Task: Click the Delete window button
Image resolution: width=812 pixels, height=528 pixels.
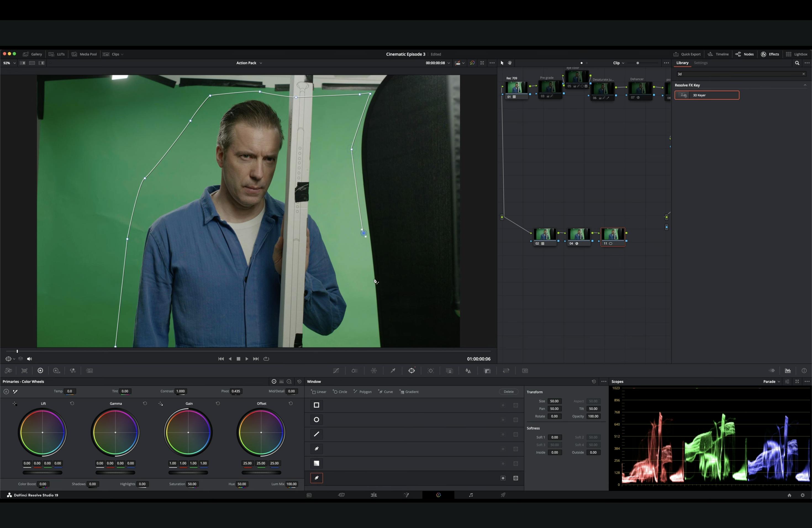Action: (508, 392)
